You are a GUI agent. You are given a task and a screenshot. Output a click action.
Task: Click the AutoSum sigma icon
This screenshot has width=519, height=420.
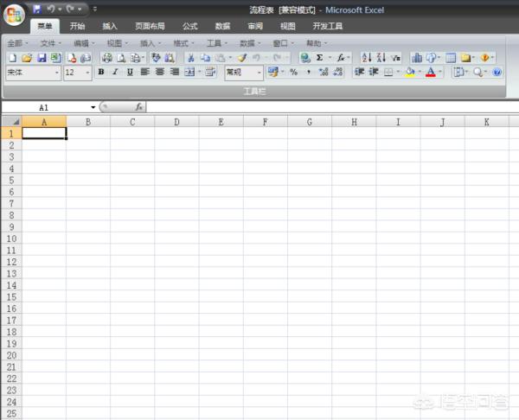319,58
